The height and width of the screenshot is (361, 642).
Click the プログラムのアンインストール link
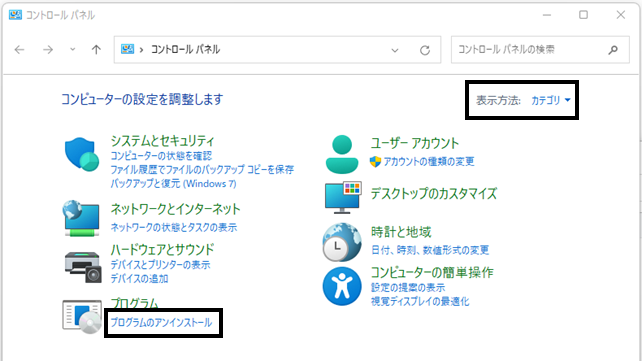tap(161, 323)
